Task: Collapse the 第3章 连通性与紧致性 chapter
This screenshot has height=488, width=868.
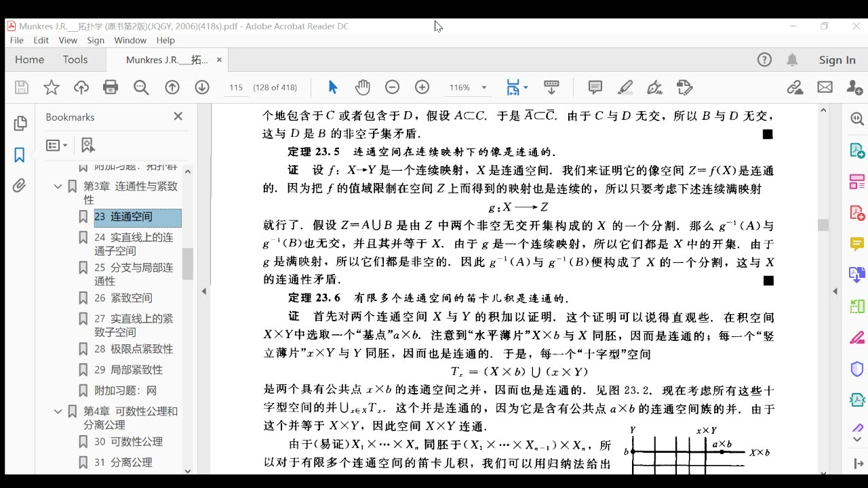Action: point(58,186)
